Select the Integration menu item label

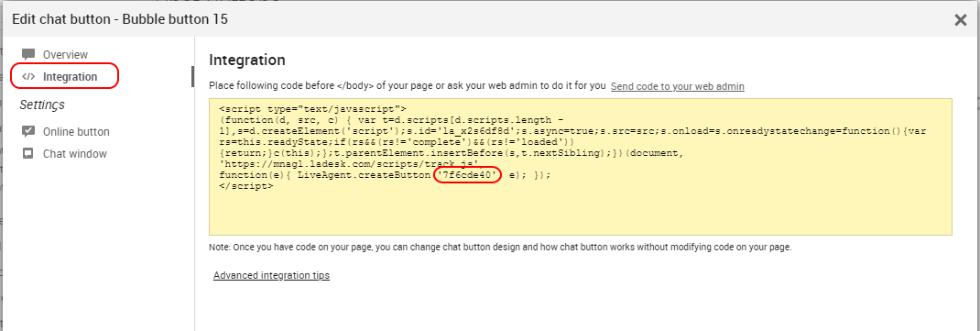(70, 77)
